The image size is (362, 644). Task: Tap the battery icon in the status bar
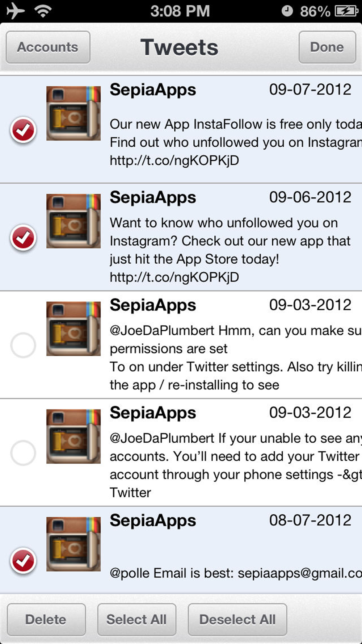click(x=346, y=11)
